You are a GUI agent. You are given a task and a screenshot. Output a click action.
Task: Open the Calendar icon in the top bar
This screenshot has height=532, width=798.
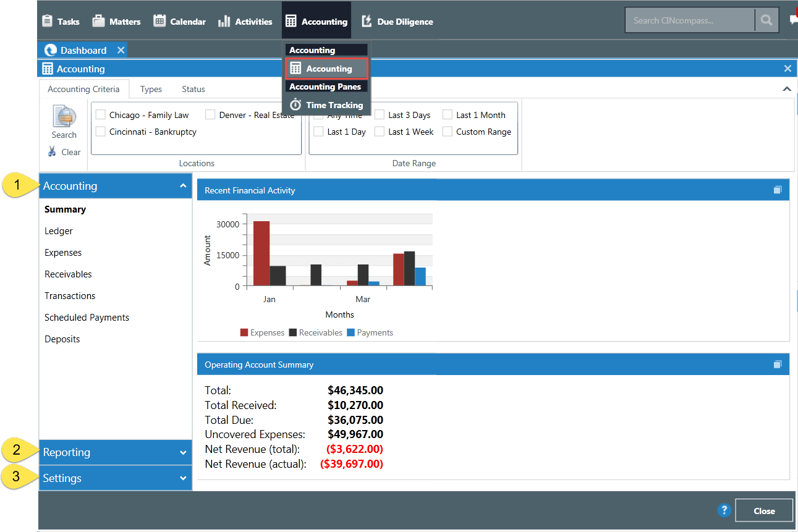point(159,20)
